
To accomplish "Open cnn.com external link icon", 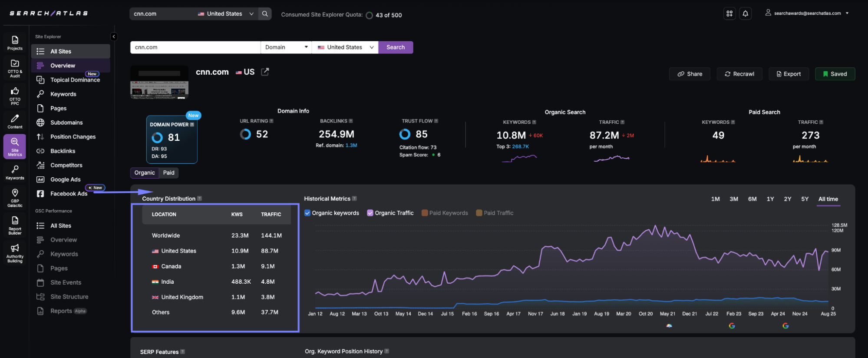I will tap(265, 72).
